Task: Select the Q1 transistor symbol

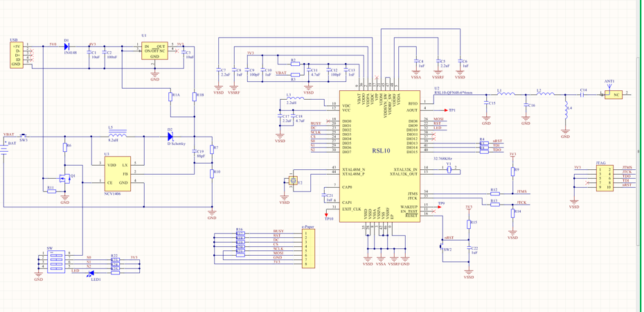Action: (x=66, y=177)
